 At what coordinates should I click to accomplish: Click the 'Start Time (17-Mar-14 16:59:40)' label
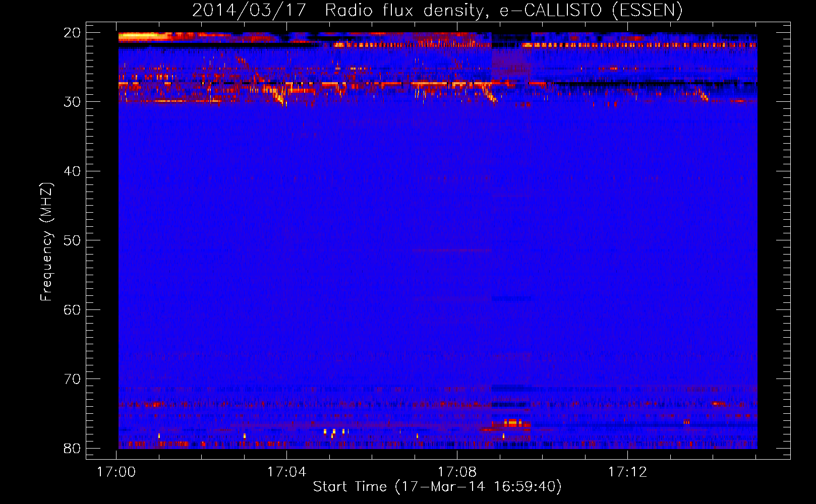[x=437, y=487]
